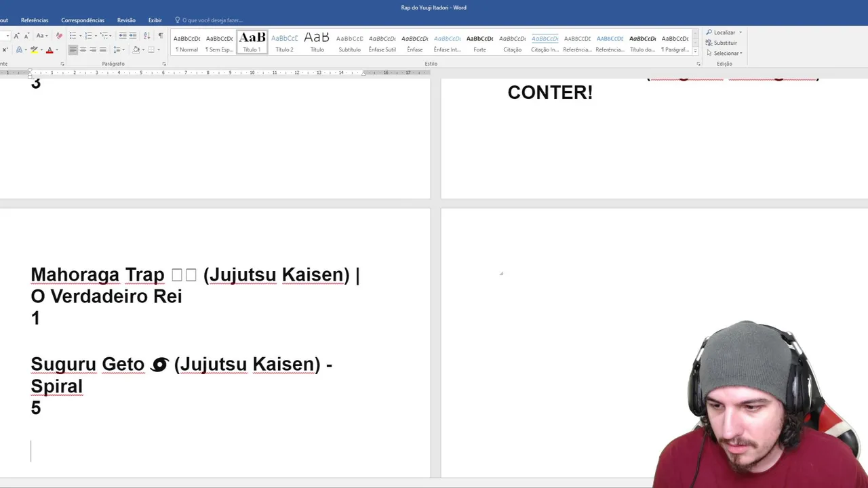Increase paragraph indent
868x488 pixels.
coord(133,35)
